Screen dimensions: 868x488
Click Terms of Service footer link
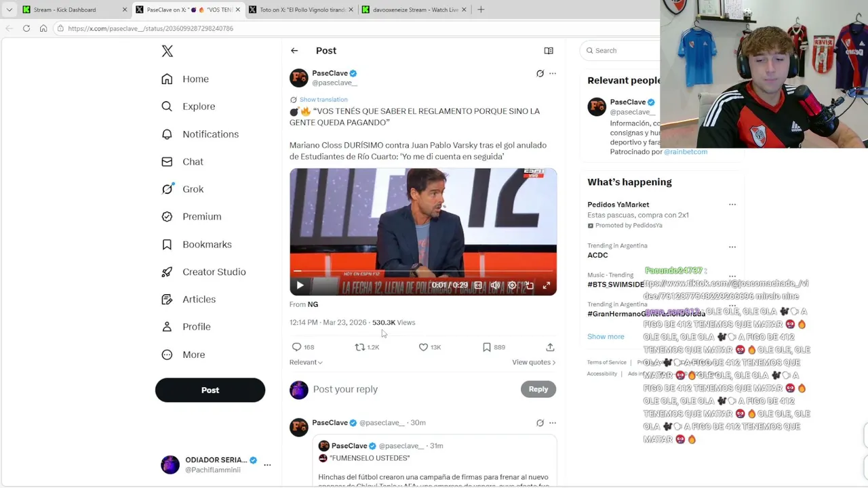[606, 363]
